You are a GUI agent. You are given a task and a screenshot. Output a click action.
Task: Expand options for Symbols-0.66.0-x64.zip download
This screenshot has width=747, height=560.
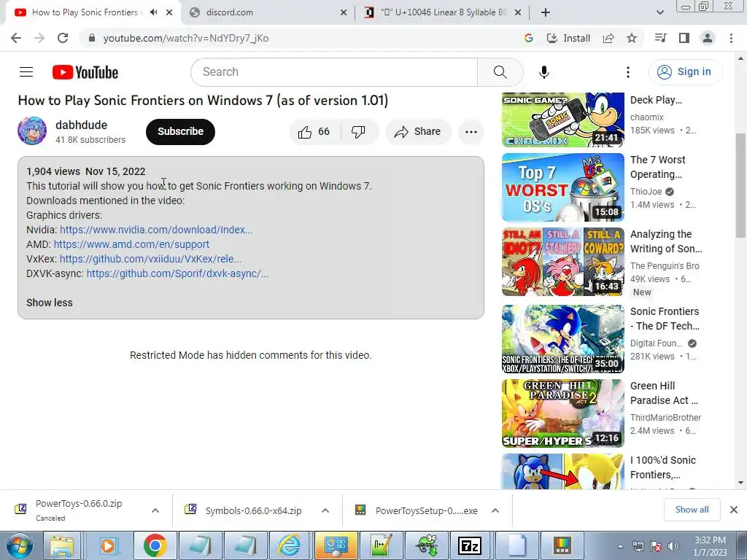pyautogui.click(x=325, y=510)
